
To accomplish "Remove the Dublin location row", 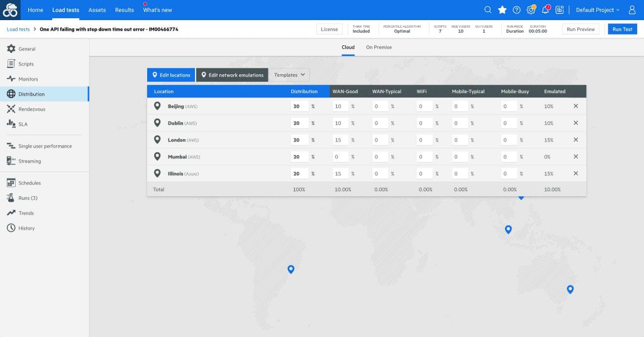I will pyautogui.click(x=576, y=123).
